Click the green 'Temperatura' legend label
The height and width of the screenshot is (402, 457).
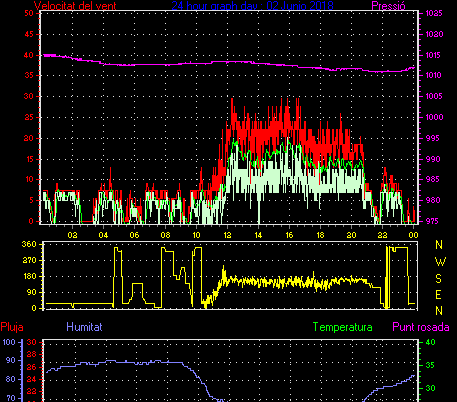point(342,327)
